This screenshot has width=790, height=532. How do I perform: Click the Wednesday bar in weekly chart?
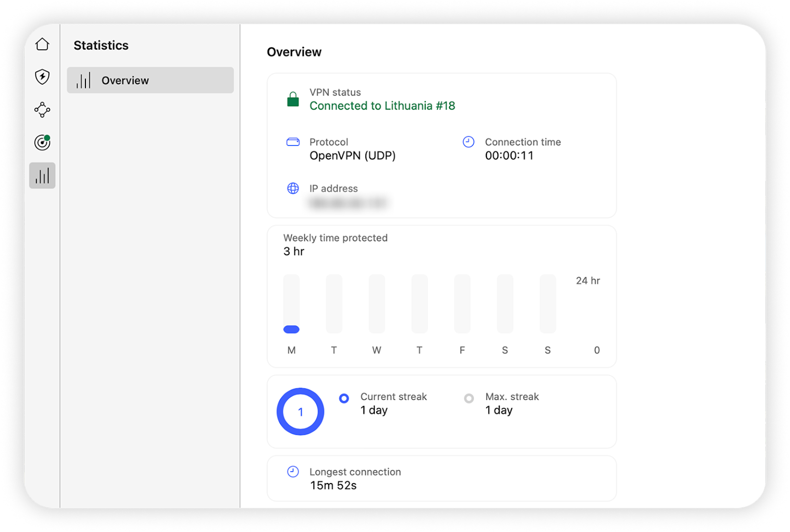tap(377, 304)
